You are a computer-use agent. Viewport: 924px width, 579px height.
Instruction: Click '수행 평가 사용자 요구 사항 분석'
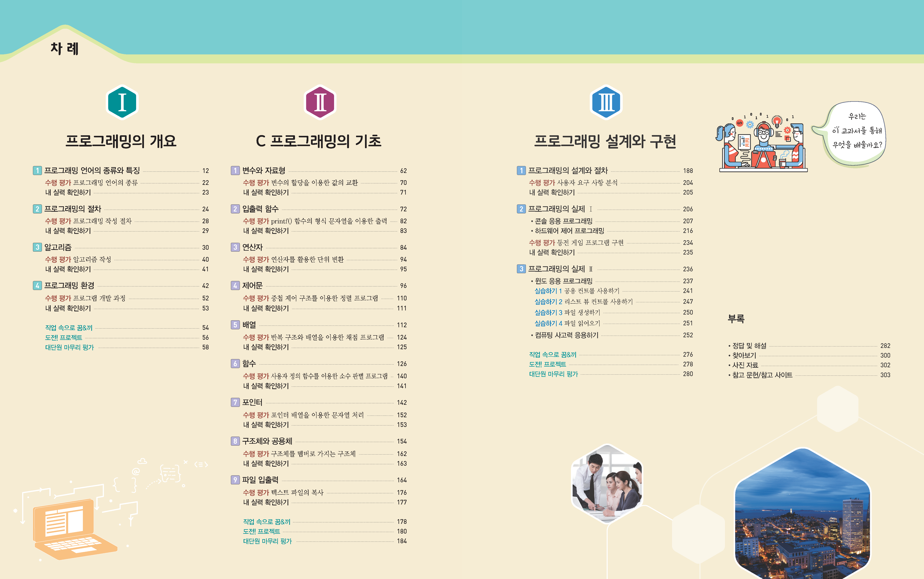click(573, 183)
